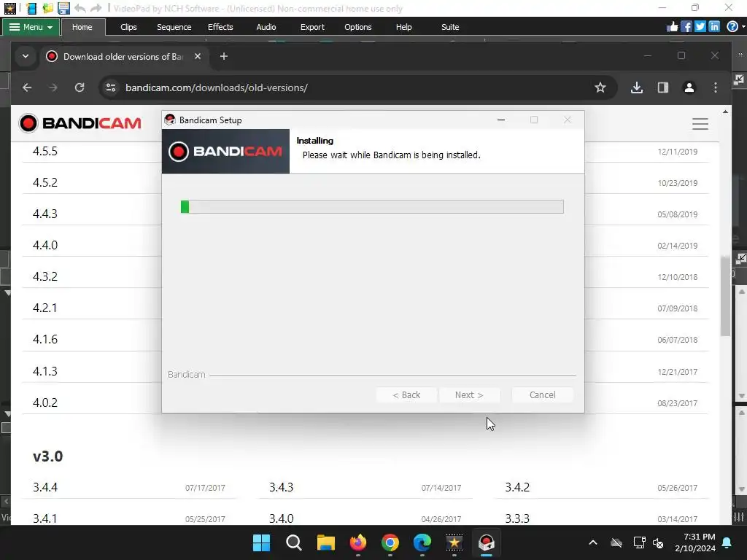Click the Bandicam logo on the webpage
This screenshot has height=560, width=747.
(x=80, y=123)
